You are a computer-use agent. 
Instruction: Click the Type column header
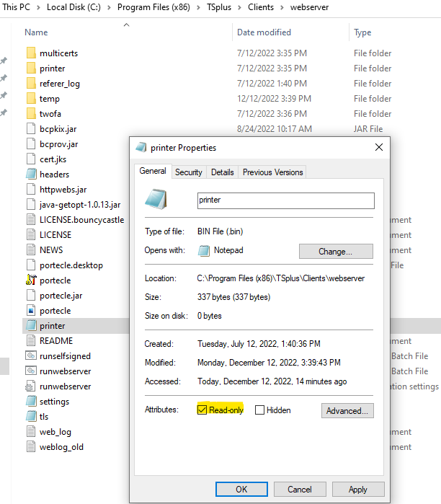(362, 32)
